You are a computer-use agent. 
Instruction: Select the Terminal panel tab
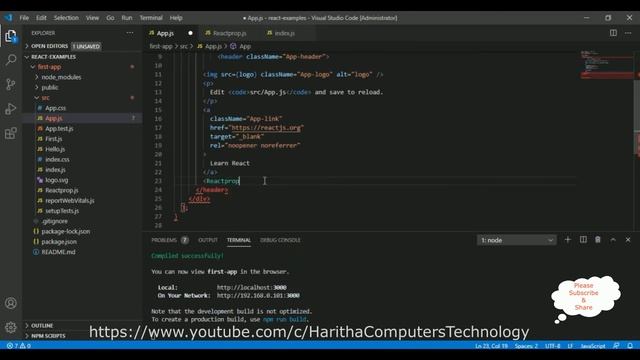tap(239, 240)
